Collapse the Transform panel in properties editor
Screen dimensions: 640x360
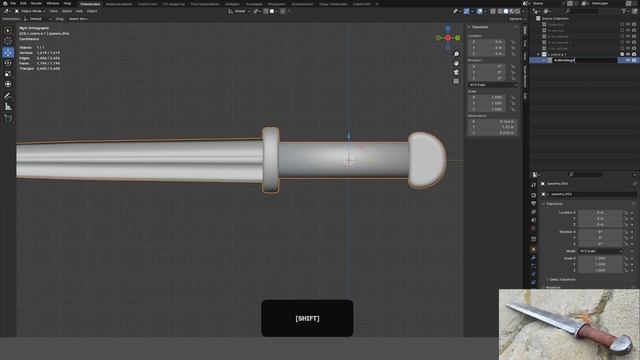point(553,204)
